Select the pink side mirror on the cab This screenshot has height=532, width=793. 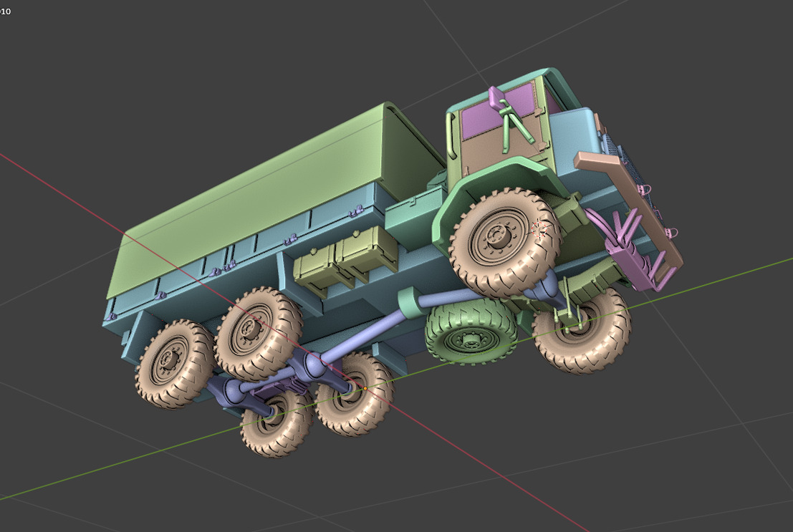tap(496, 99)
